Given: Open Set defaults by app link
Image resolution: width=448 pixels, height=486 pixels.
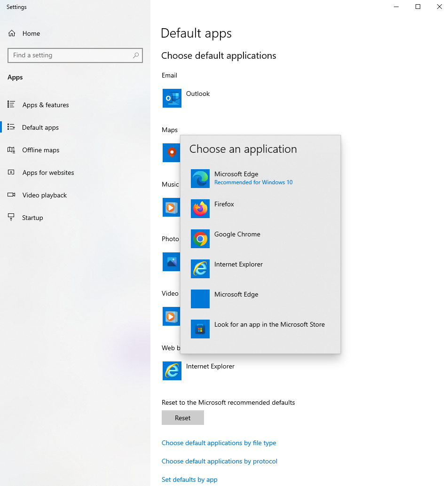Looking at the screenshot, I should 189,479.
